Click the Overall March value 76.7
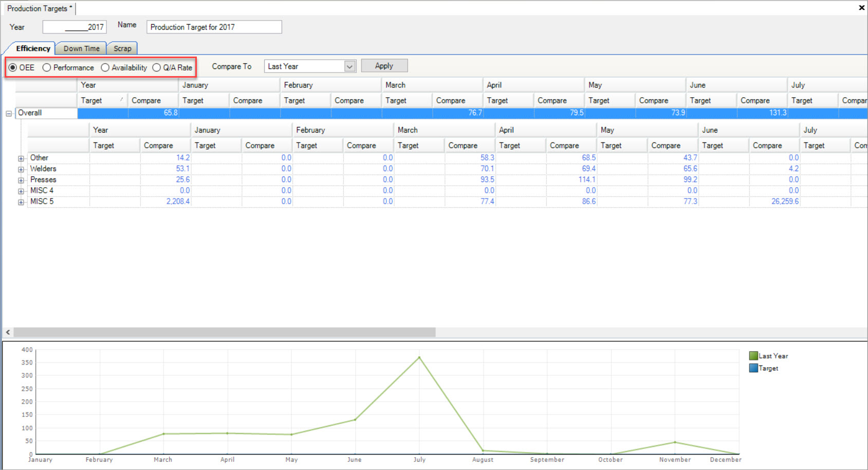The height and width of the screenshot is (470, 868). click(x=475, y=113)
